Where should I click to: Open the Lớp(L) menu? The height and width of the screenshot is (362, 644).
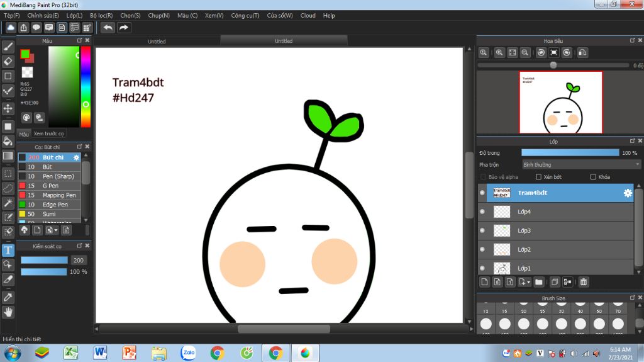point(74,15)
